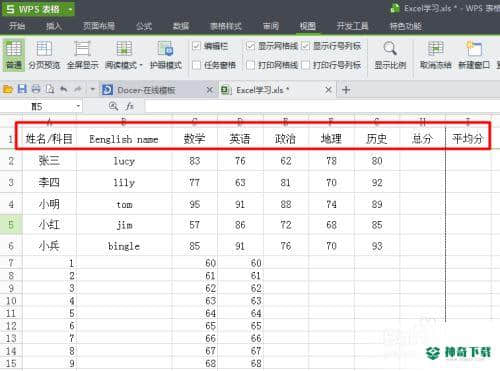Click the magnifier icon beside fx
500x371 pixels.
pyautogui.click(x=113, y=106)
